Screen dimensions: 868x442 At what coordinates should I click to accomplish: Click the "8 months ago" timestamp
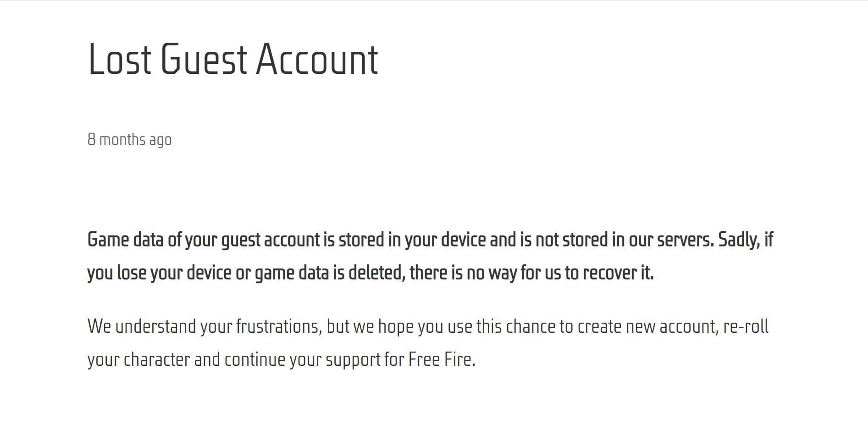(129, 140)
